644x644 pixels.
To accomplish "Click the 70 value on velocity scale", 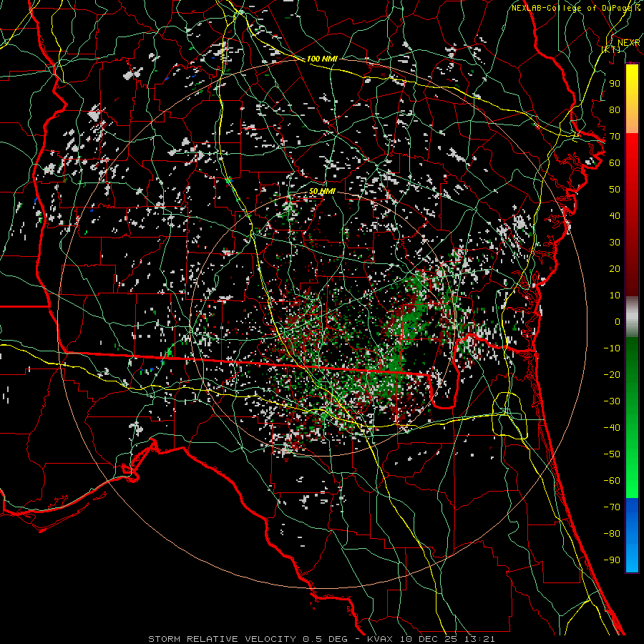I will point(615,137).
